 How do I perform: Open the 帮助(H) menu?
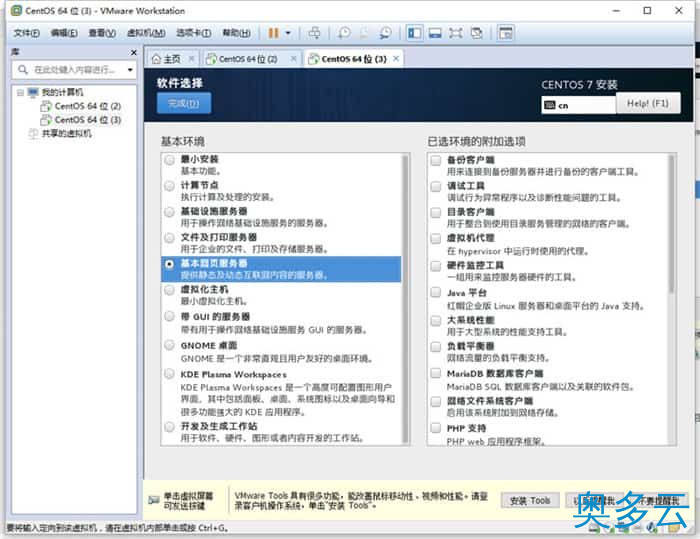coord(236,33)
